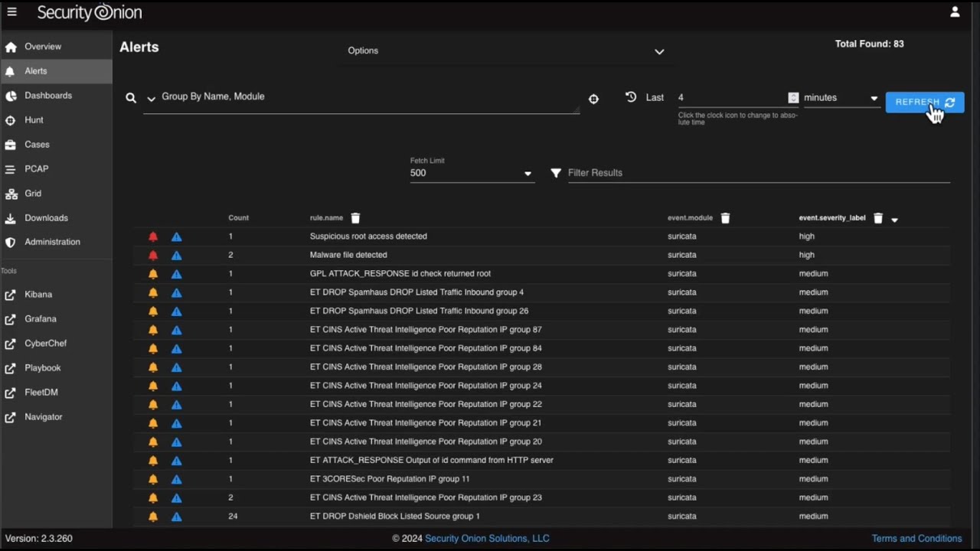This screenshot has width=980, height=551.
Task: Expand the Options panel chevron
Action: pos(659,51)
